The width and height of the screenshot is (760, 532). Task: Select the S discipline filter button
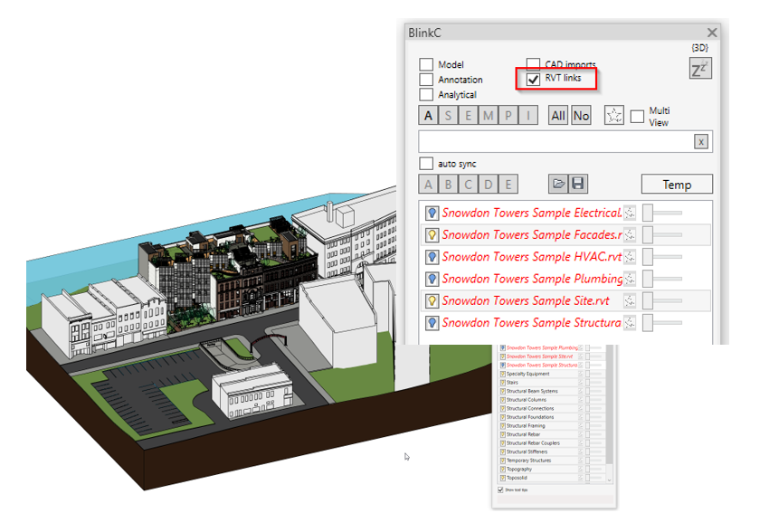[x=449, y=116]
